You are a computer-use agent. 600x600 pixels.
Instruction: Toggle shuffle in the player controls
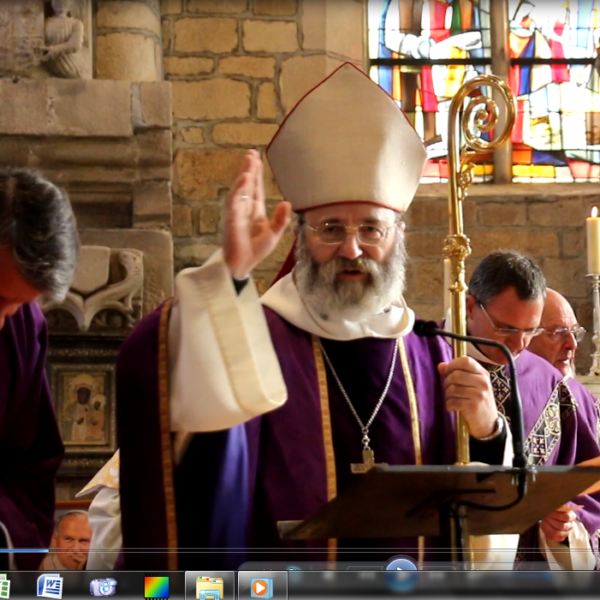[x=293, y=575]
